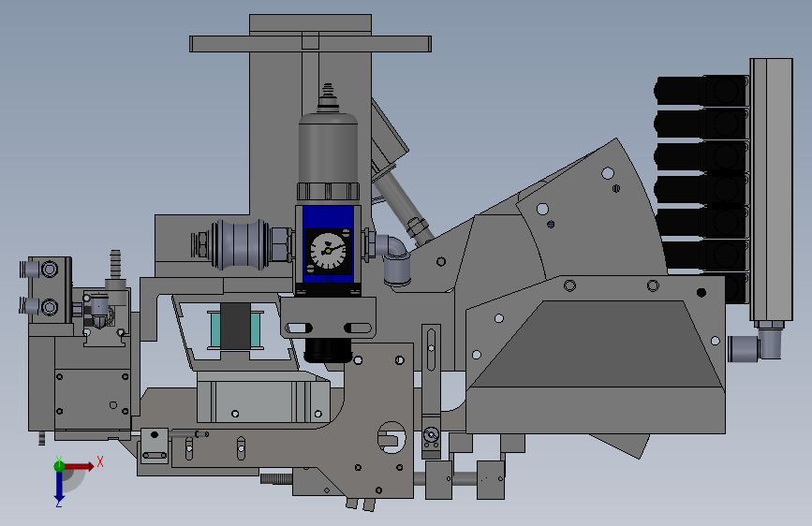Select the black knob beneath the regulator
Image resolution: width=812 pixels, height=526 pixels.
pyautogui.click(x=328, y=350)
